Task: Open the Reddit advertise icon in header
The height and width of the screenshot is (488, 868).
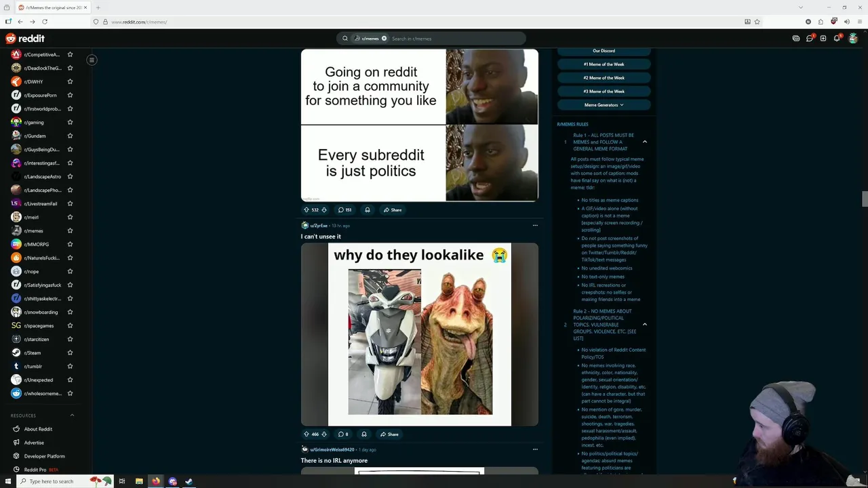Action: pyautogui.click(x=796, y=39)
